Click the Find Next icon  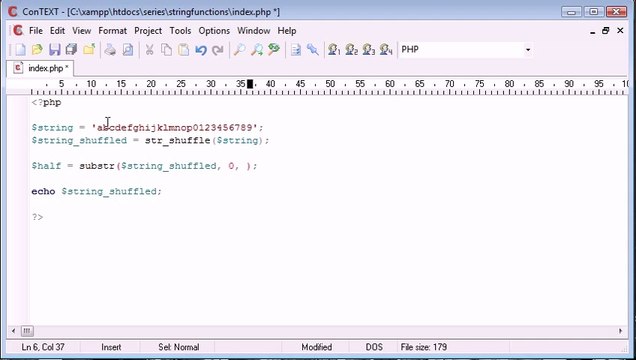click(x=257, y=50)
